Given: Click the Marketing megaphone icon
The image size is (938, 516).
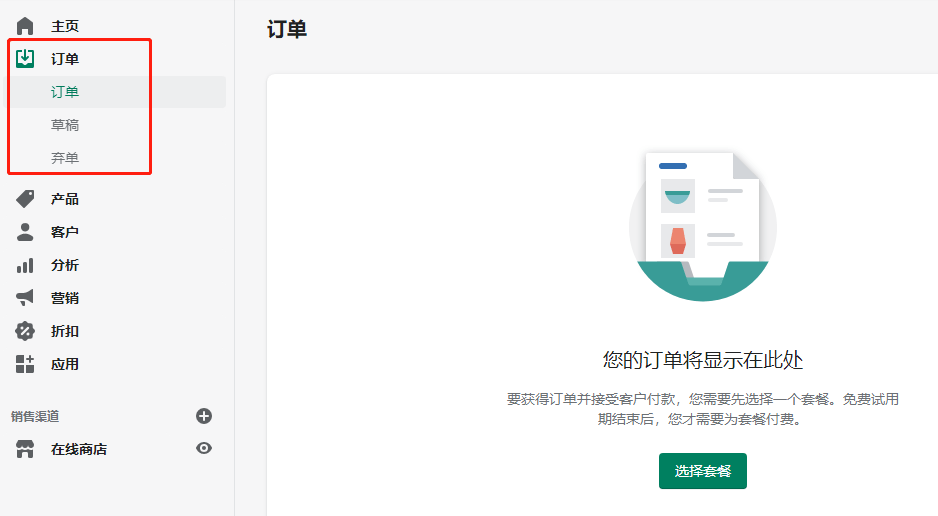Looking at the screenshot, I should coord(25,298).
